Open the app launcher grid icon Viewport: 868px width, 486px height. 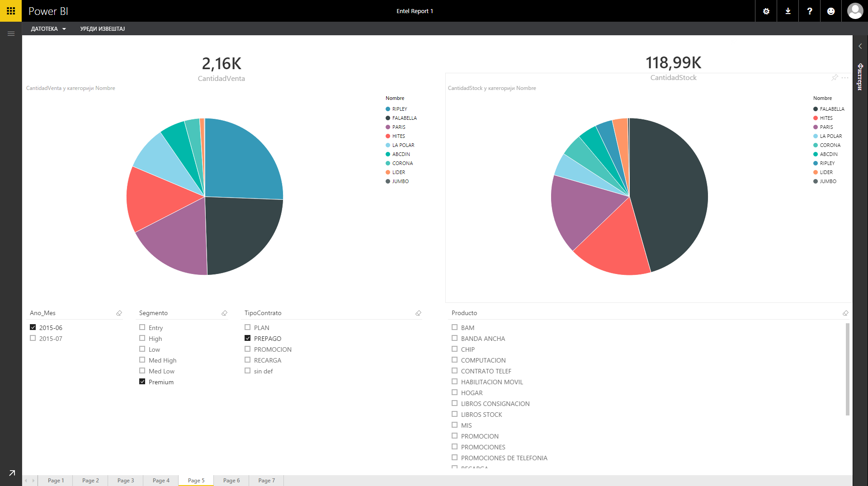pyautogui.click(x=11, y=11)
